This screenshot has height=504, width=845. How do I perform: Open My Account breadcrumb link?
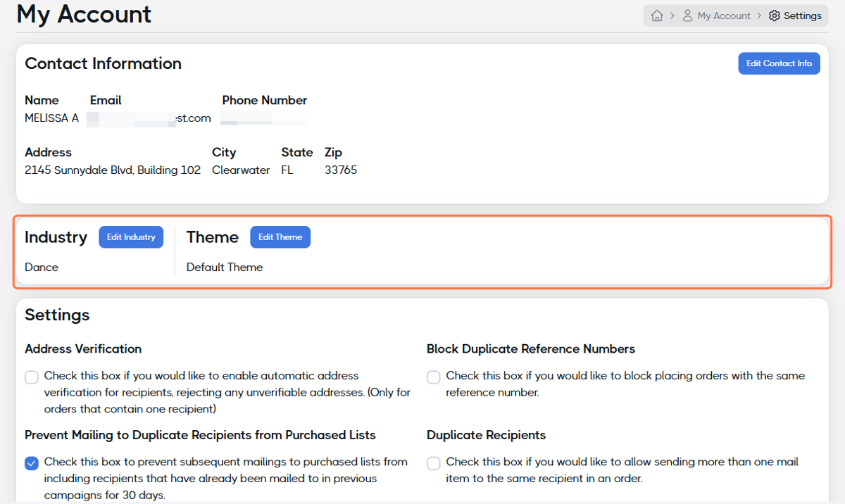(x=724, y=15)
